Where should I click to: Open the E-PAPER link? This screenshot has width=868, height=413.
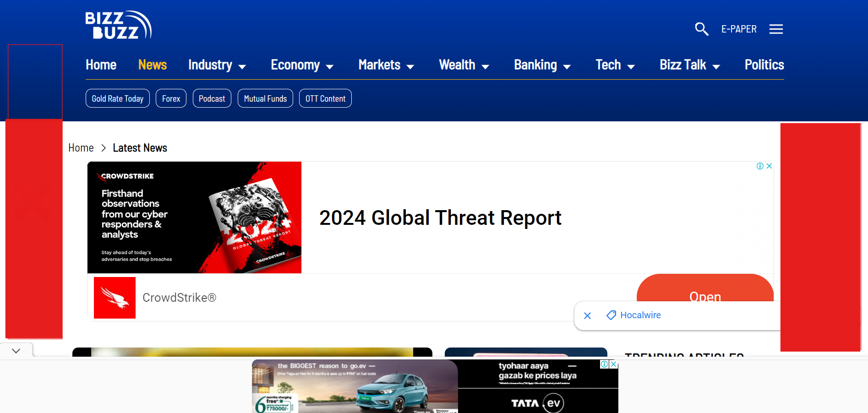[x=739, y=29]
